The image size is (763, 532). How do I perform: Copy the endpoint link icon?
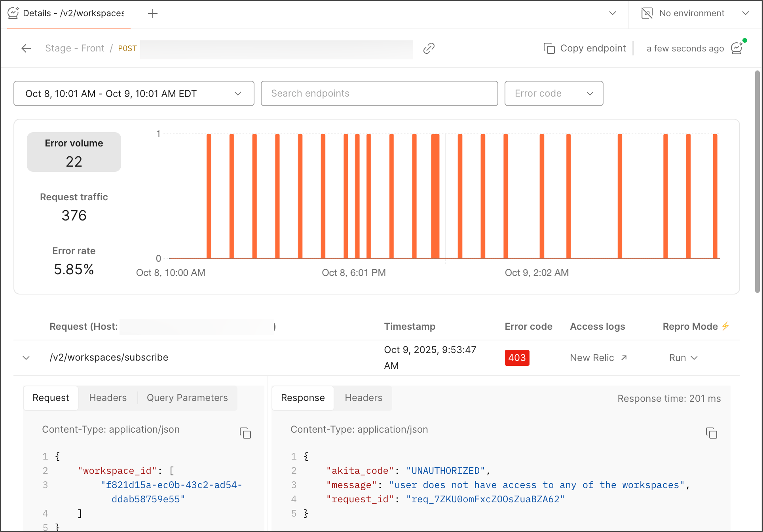[x=429, y=48]
